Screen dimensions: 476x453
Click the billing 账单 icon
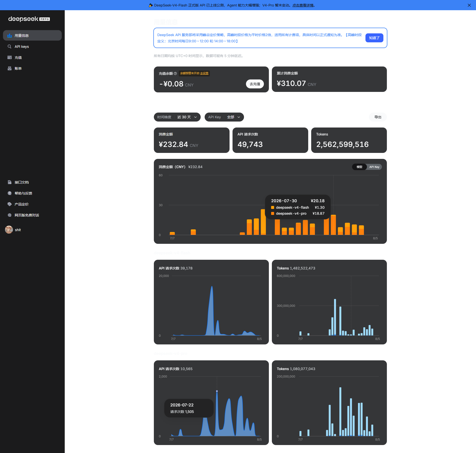[x=9, y=68]
